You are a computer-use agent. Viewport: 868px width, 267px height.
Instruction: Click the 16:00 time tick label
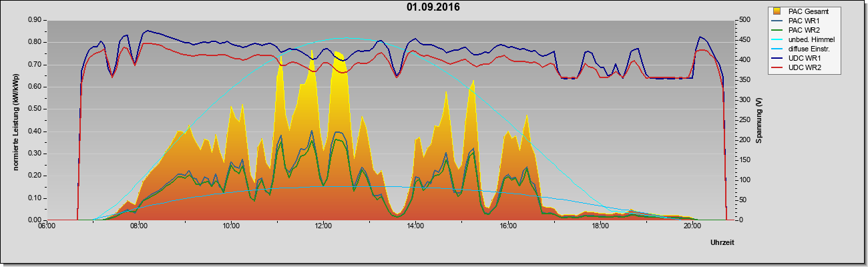click(507, 227)
